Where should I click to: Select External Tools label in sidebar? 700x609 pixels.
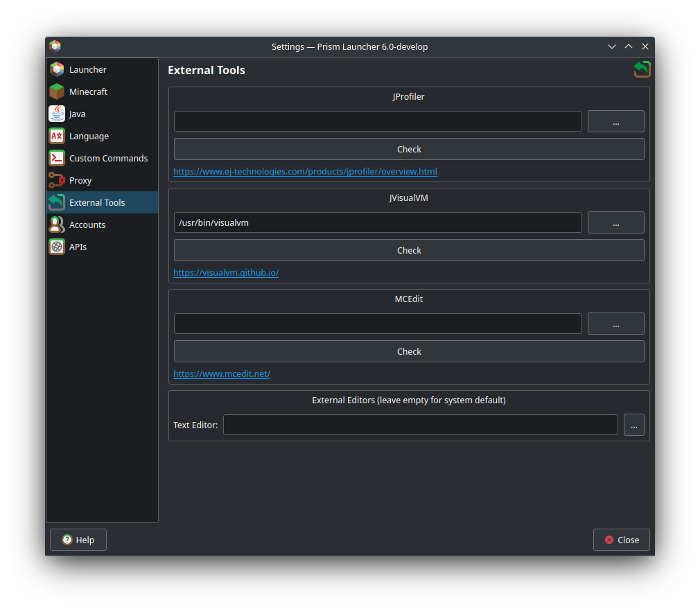click(x=97, y=202)
